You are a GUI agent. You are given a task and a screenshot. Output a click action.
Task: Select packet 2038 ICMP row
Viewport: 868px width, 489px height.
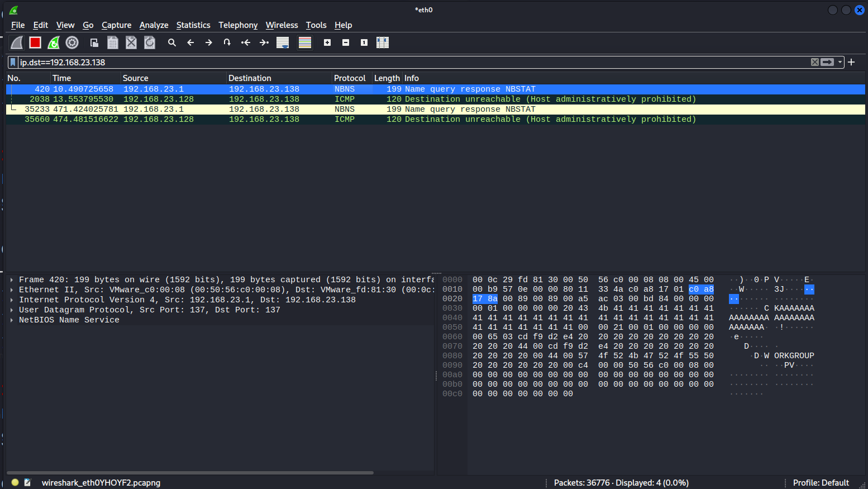[x=436, y=99]
